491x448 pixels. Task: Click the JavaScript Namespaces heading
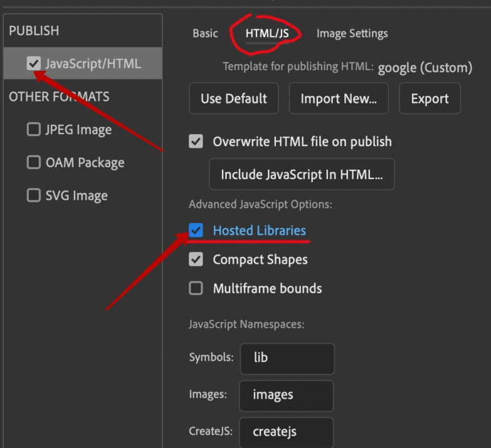pyautogui.click(x=246, y=324)
